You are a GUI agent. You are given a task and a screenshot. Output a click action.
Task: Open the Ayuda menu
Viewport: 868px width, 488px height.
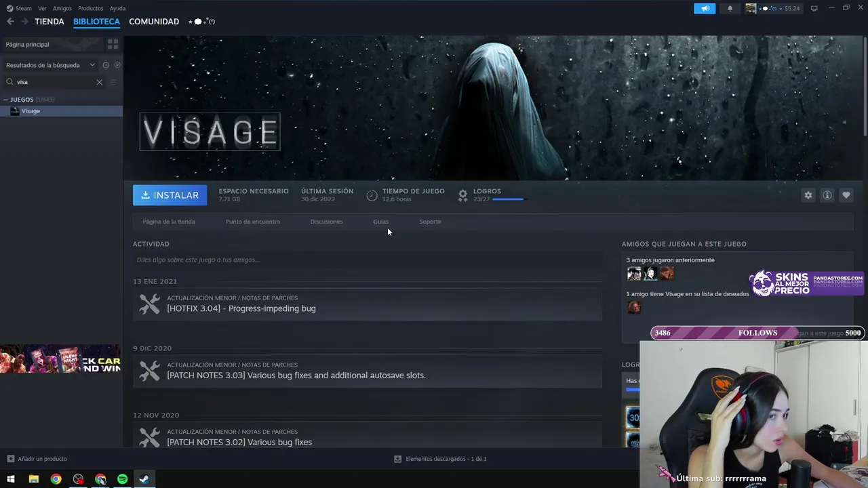(117, 8)
